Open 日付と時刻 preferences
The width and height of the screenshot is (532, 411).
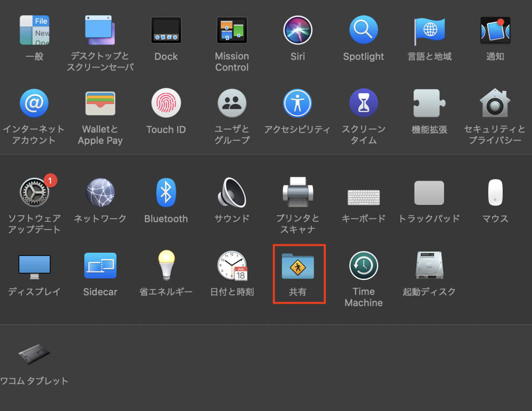pos(232,265)
